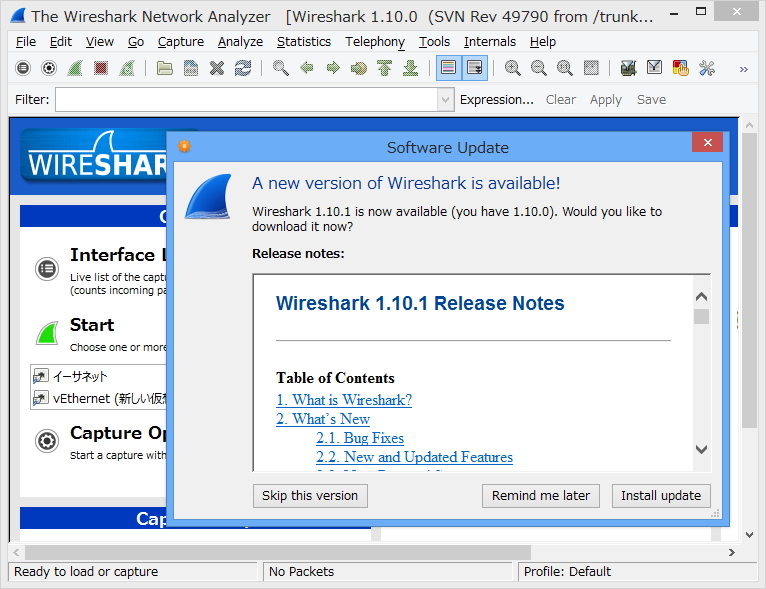Open Capture Options gear on welcome page

coord(47,441)
